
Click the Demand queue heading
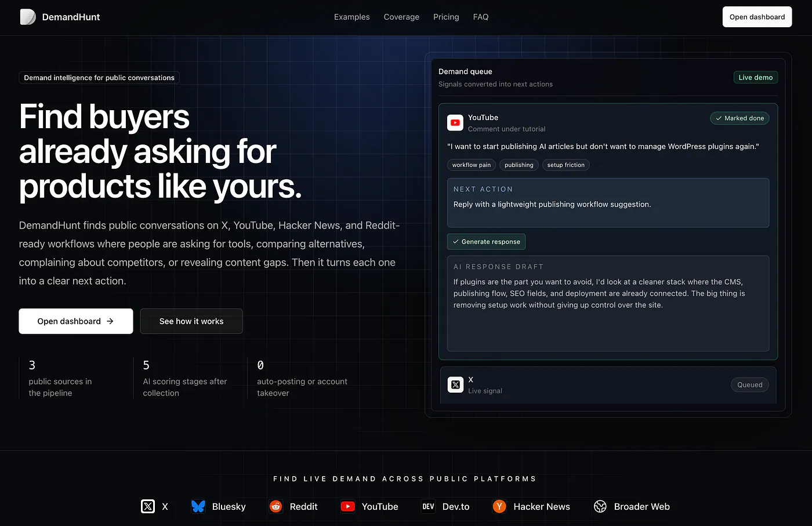(465, 71)
